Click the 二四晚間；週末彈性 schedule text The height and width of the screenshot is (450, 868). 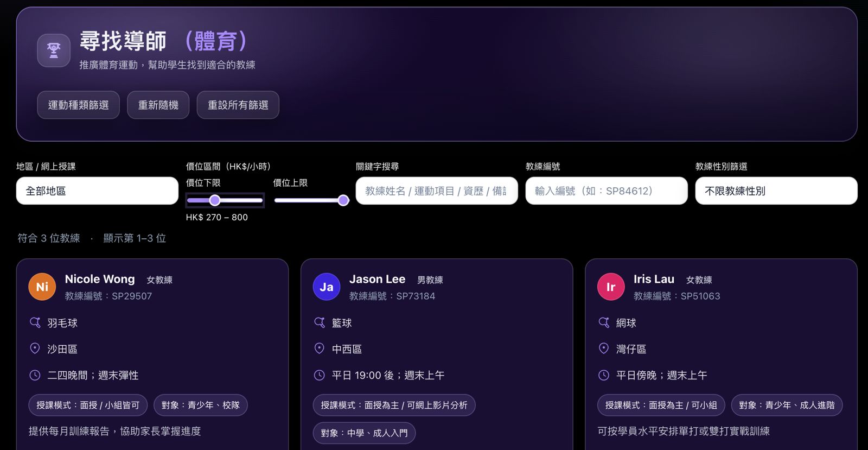(93, 375)
